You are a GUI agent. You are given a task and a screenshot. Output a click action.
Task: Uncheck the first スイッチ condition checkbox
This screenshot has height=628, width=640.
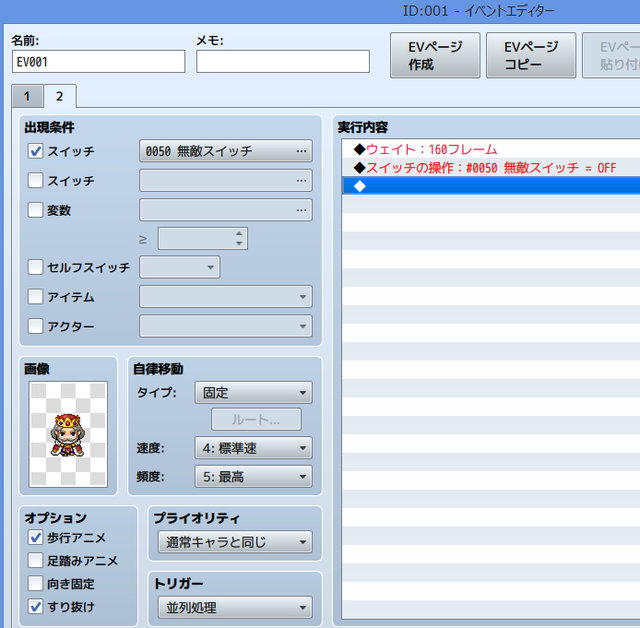click(x=35, y=151)
